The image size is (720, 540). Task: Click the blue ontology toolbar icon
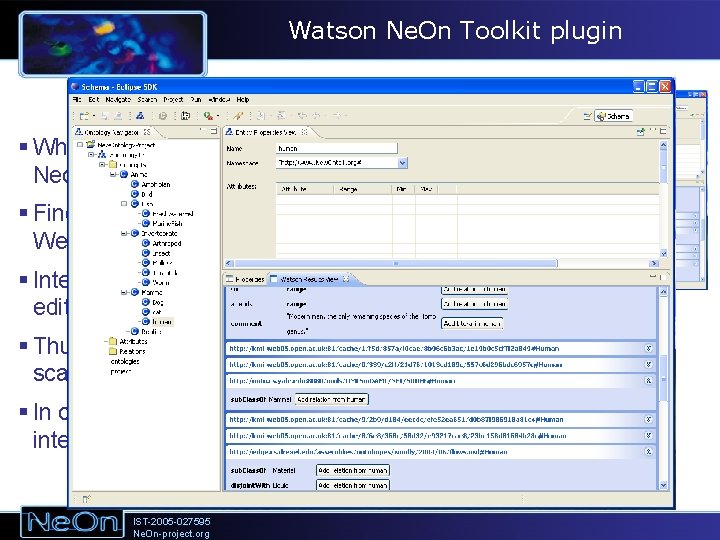click(140, 116)
